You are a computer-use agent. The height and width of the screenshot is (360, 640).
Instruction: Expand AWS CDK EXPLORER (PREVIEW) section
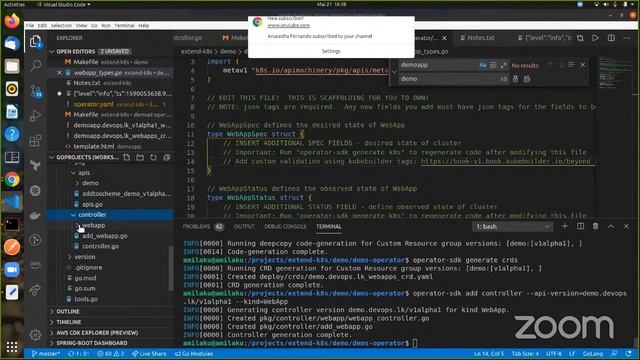point(52,333)
